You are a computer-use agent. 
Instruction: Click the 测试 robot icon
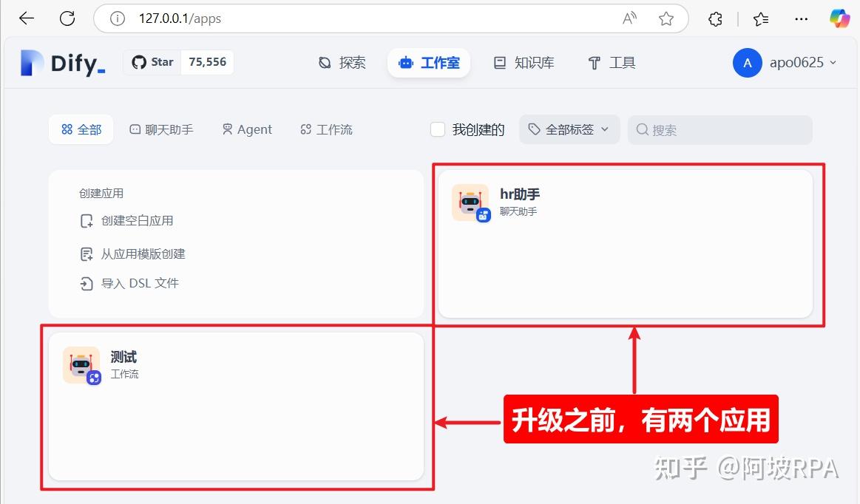point(81,365)
